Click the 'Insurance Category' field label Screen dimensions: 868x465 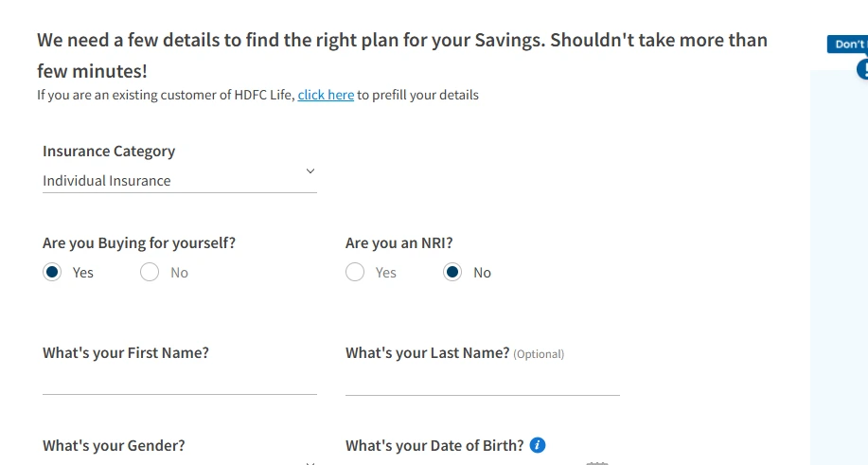coord(109,152)
